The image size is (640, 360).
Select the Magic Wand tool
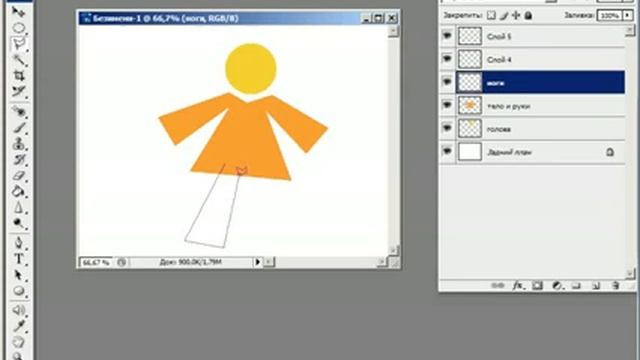[x=18, y=60]
